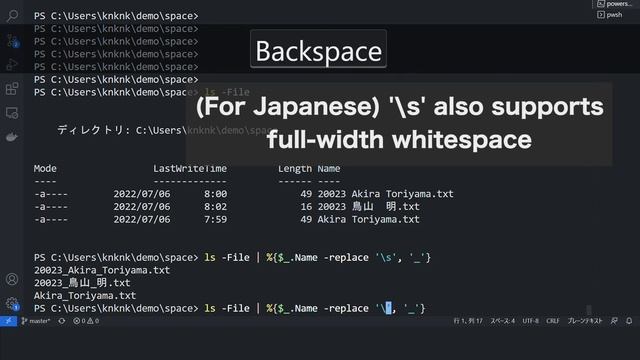The width and height of the screenshot is (640, 360).
Task: Click the '8:02' time in listing
Action: click(x=216, y=207)
